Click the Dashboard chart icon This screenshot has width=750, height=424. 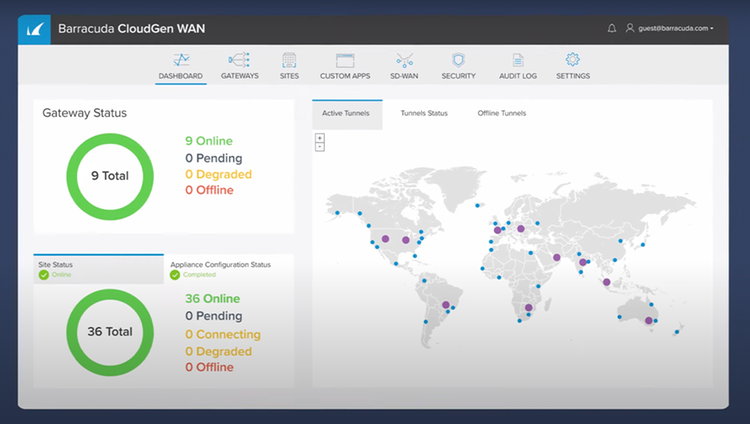point(181,60)
